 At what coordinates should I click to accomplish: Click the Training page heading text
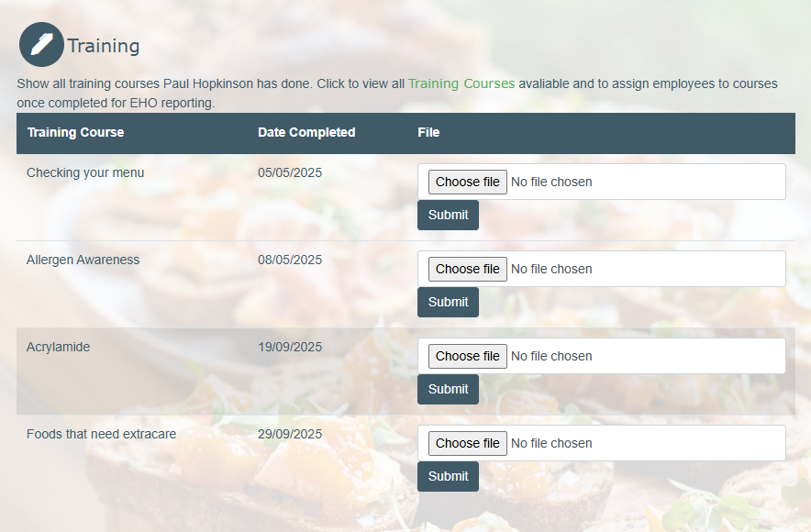coord(104,46)
